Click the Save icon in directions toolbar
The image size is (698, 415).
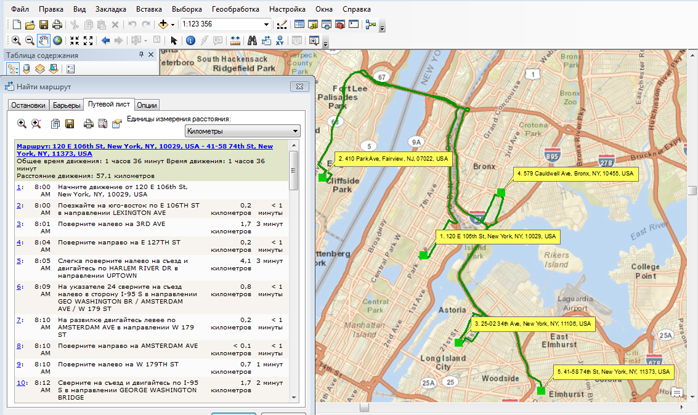point(70,124)
